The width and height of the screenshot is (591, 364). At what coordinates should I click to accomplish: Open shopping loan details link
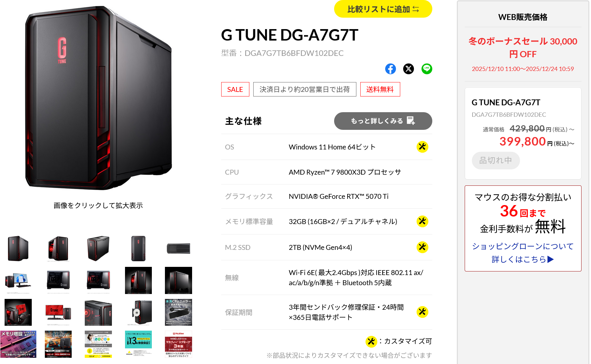523,253
